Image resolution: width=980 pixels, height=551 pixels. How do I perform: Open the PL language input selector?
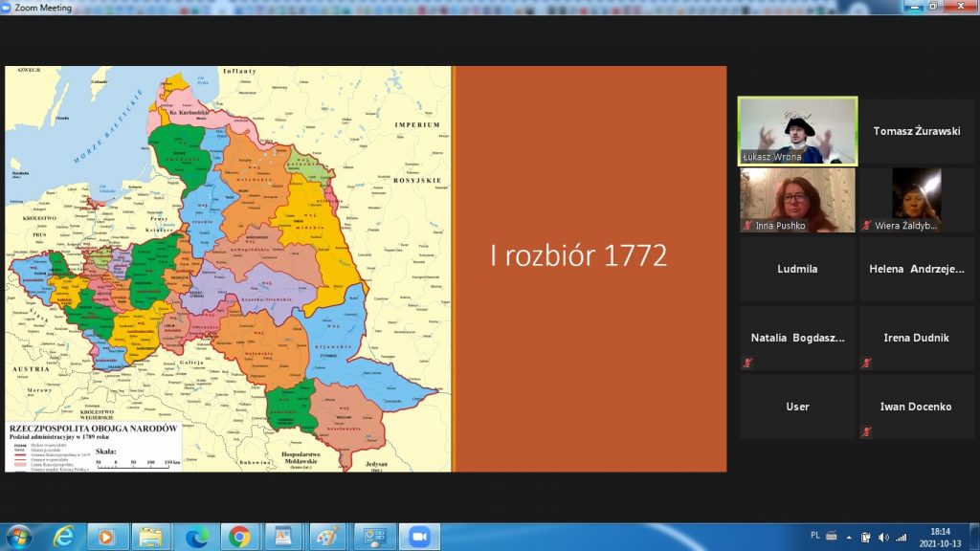coord(815,537)
